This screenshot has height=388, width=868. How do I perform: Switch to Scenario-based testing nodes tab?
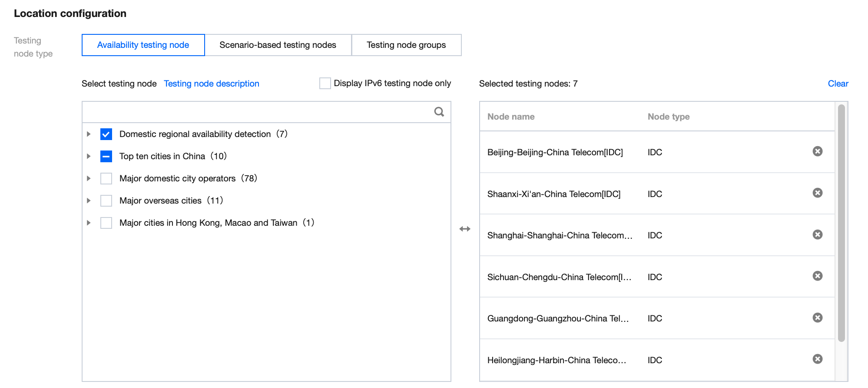[278, 45]
